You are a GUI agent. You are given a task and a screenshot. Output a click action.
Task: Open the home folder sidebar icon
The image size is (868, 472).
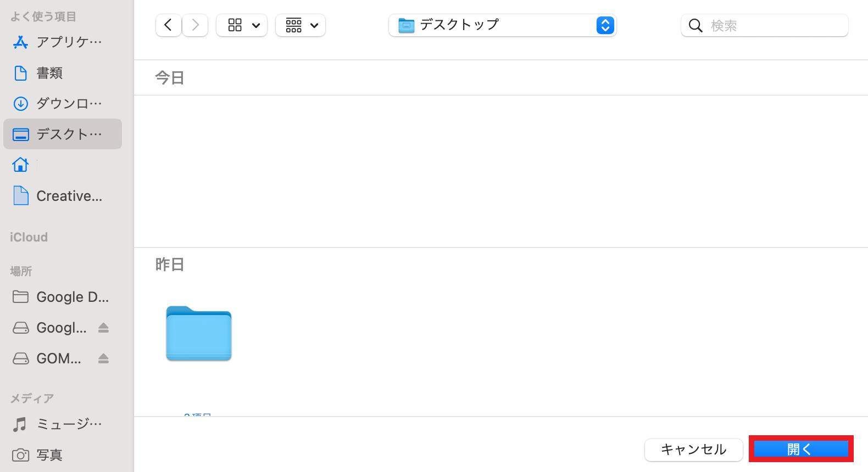(20, 164)
